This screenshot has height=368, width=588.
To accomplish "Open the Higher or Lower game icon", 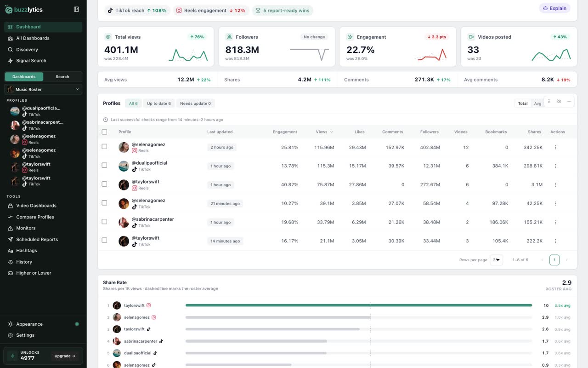I will pyautogui.click(x=11, y=273).
